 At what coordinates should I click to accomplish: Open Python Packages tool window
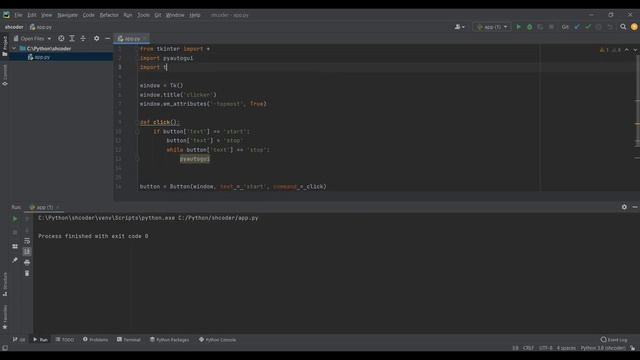[x=169, y=340]
